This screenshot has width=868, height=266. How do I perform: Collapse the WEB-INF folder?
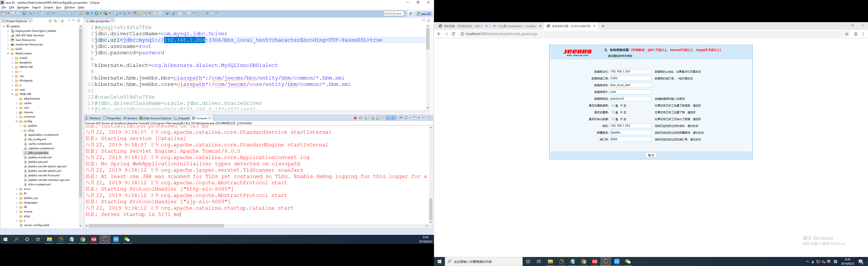click(x=12, y=94)
